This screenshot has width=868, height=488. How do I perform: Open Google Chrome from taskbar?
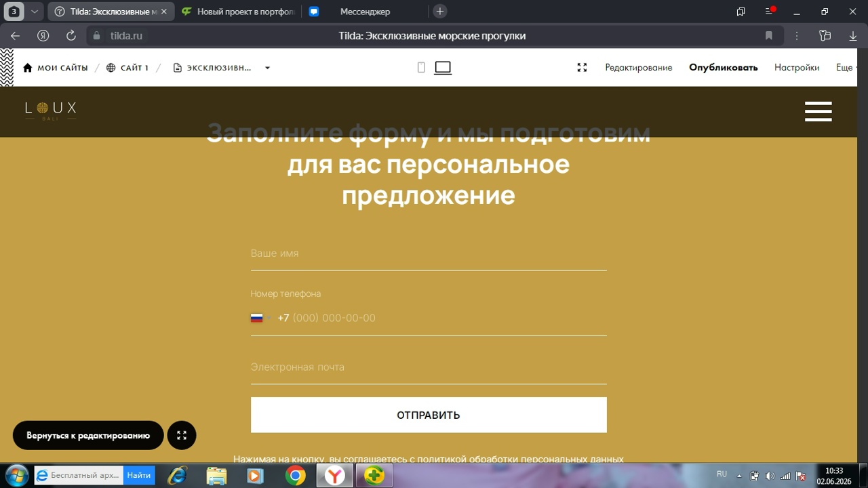(x=295, y=476)
